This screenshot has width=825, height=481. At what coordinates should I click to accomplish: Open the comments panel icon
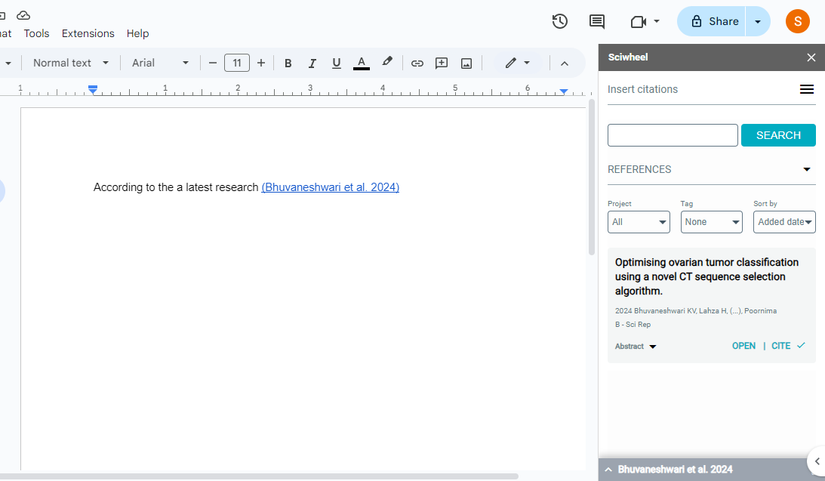click(597, 21)
